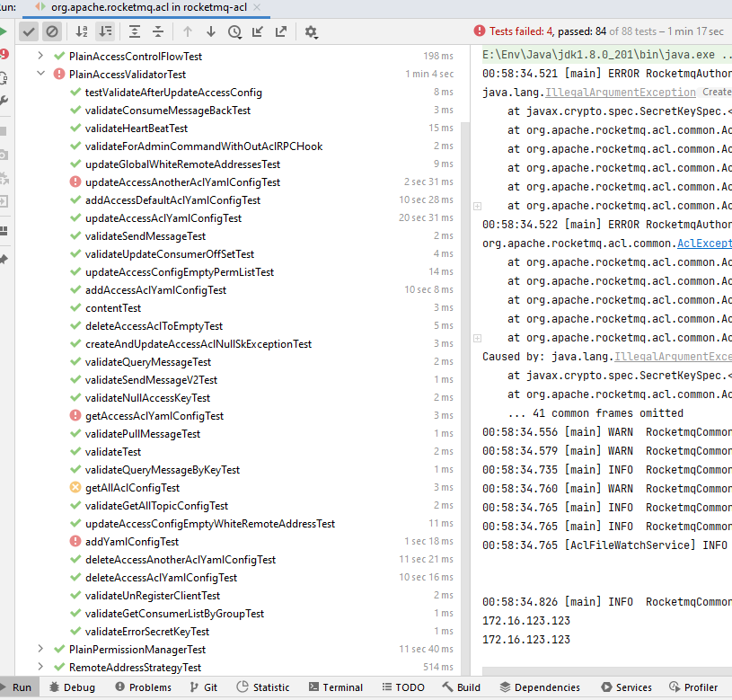Open Git tool window
The image size is (732, 700).
click(x=204, y=687)
